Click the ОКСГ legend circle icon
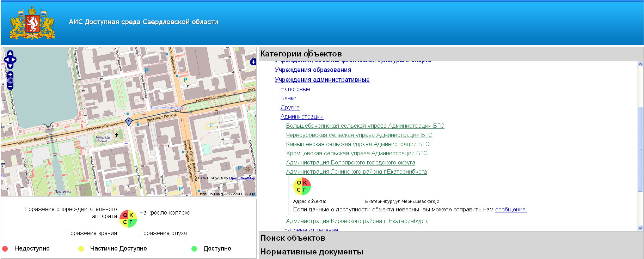644x259 pixels. (128, 218)
